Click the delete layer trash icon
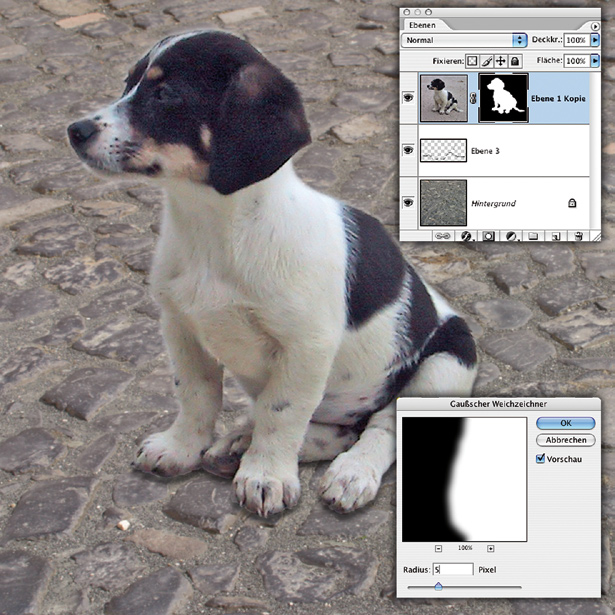 point(578,236)
